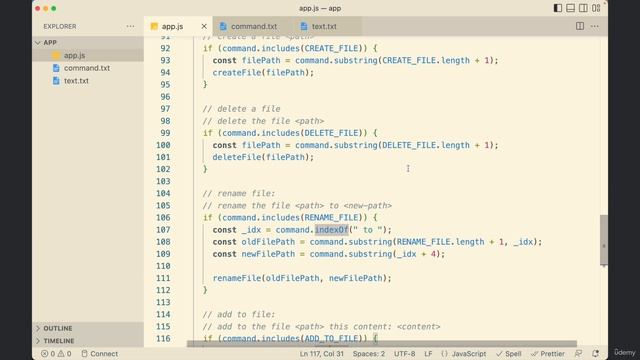Click the Connect status bar item

(100, 353)
